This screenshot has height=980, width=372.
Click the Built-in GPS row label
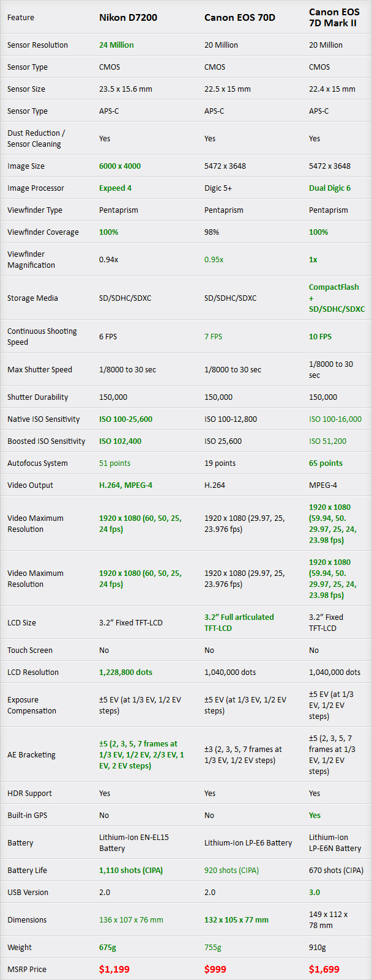pyautogui.click(x=27, y=816)
